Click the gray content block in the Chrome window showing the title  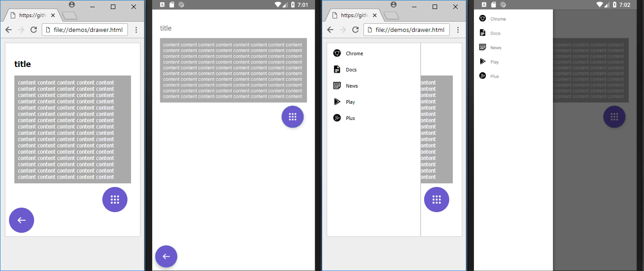pos(73,129)
